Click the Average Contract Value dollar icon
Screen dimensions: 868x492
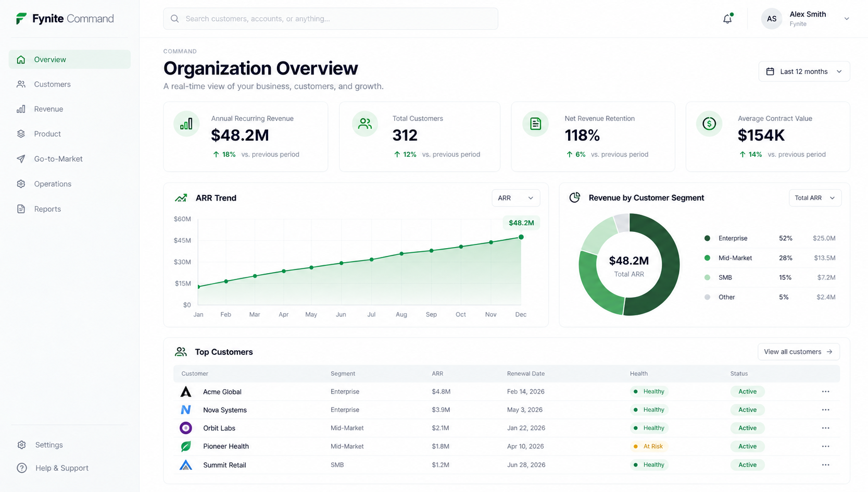pos(709,124)
